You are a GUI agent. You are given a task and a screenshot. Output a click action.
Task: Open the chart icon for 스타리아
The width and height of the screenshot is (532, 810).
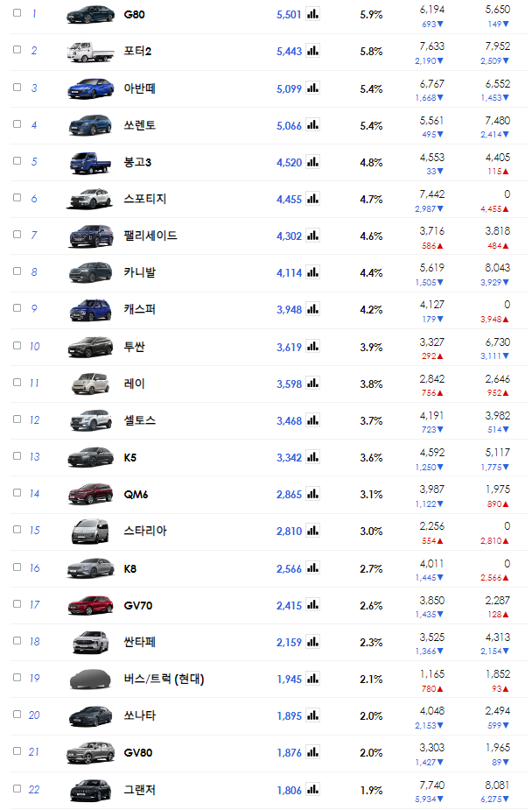(312, 531)
